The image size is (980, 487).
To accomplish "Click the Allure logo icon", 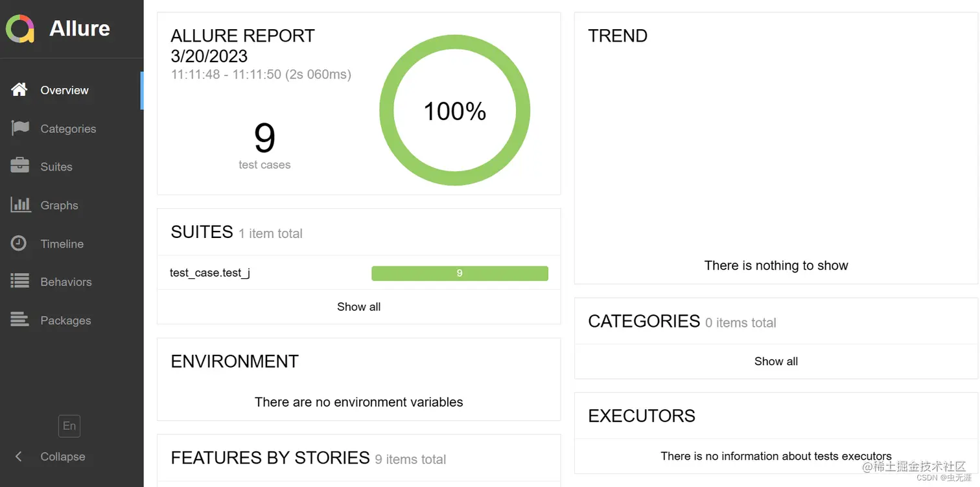I will (x=20, y=29).
